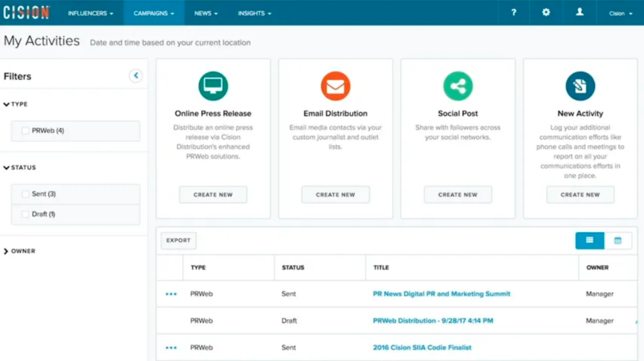Open the PR News Digital PR and Marketing Summit link
Viewport: 644px width, 361px height.
(x=441, y=294)
